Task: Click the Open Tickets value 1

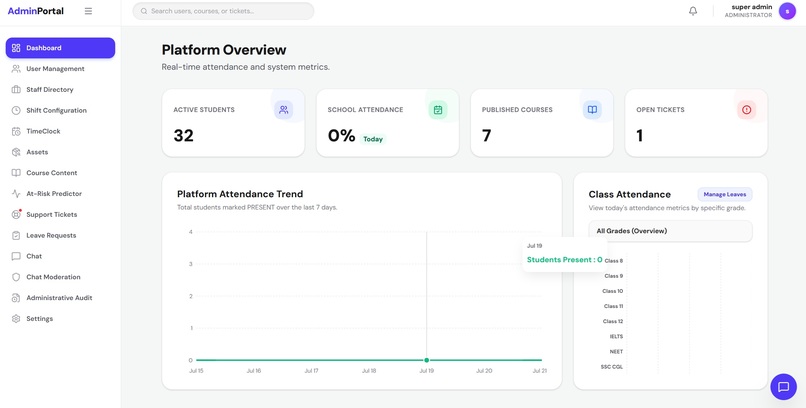Action: (x=639, y=136)
